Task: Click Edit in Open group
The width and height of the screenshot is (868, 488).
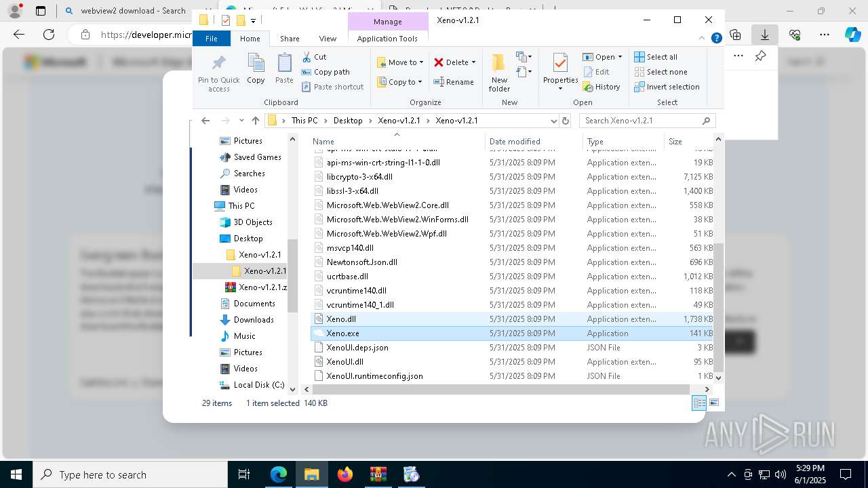Action: pos(595,72)
